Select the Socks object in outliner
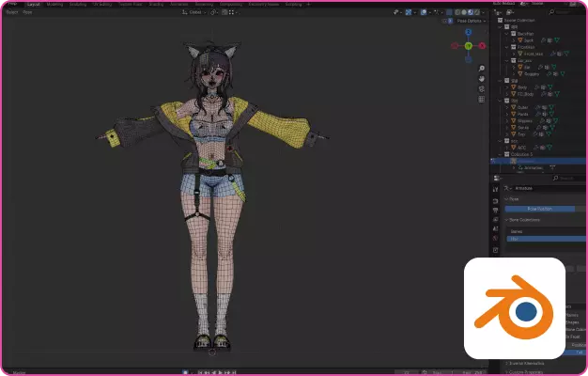Viewport: 588px width, 376px height. (x=523, y=128)
